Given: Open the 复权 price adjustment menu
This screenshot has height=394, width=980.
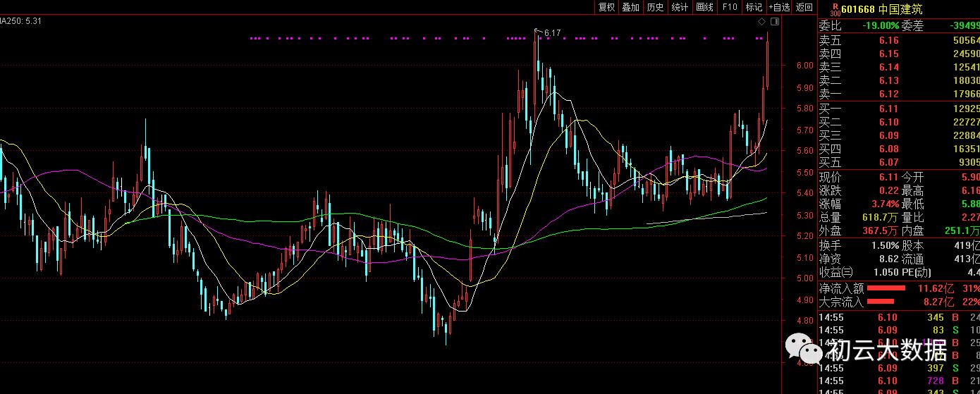Looking at the screenshot, I should [x=607, y=7].
